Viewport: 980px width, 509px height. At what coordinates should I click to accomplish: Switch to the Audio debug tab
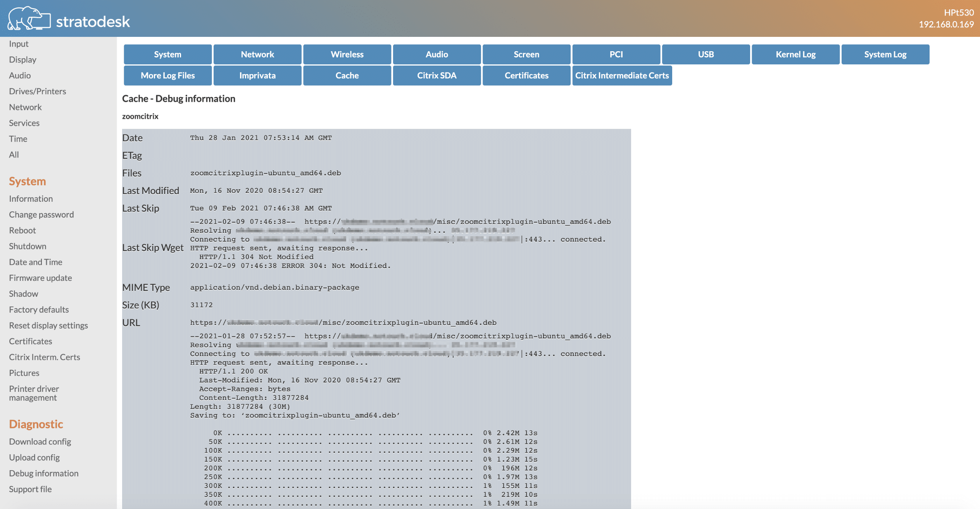[437, 54]
